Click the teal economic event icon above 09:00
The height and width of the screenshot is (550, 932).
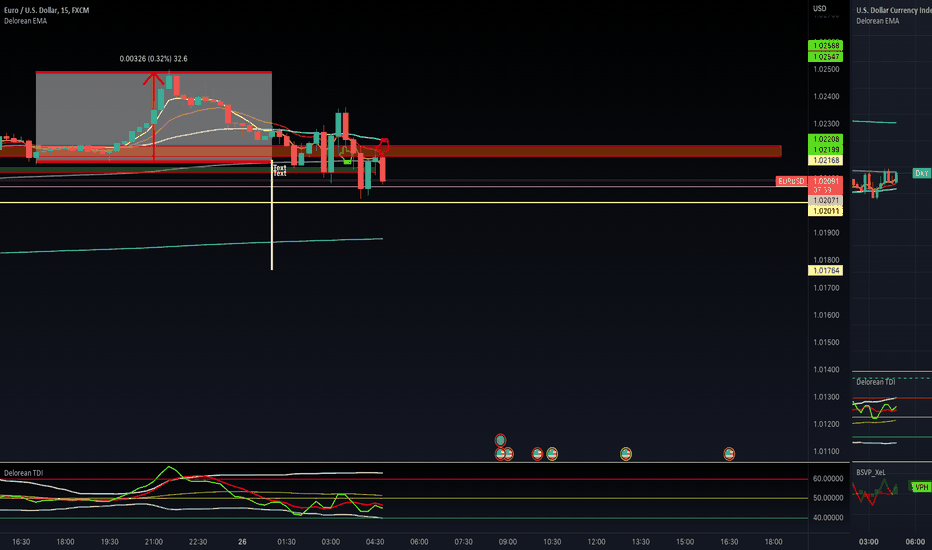[x=500, y=440]
